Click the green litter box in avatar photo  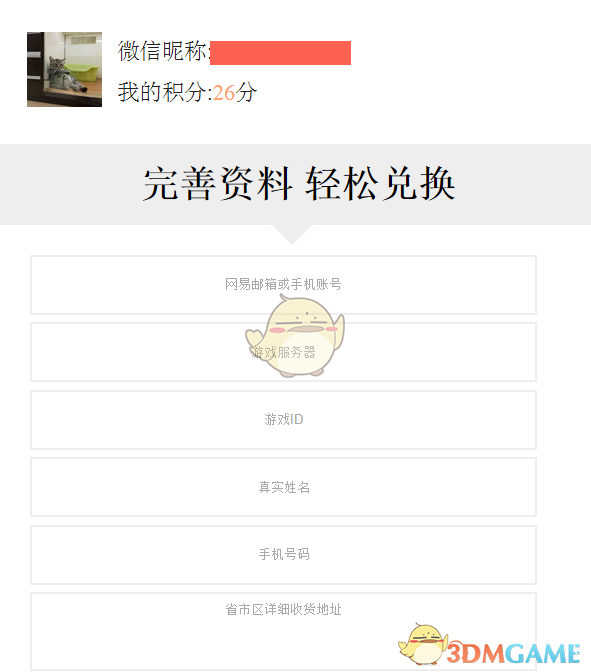click(83, 72)
